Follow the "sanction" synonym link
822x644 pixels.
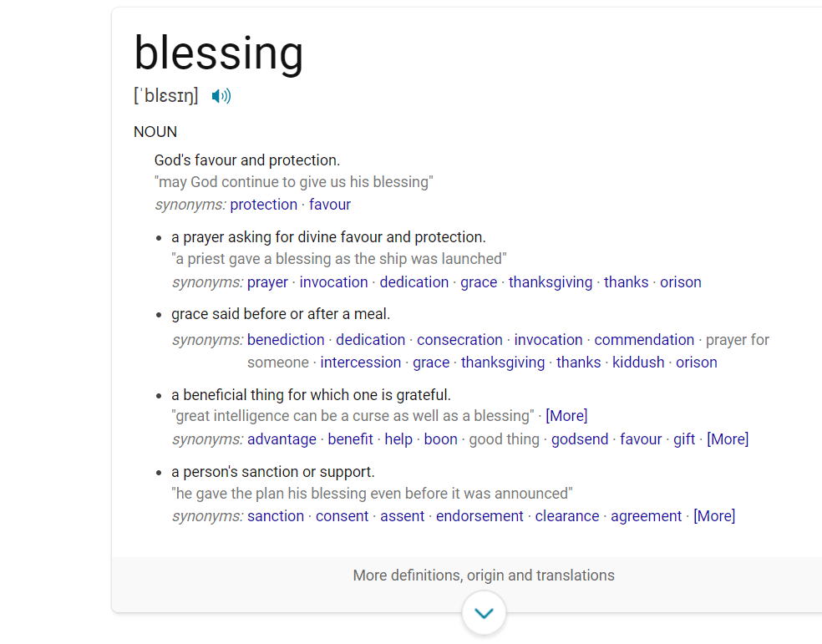276,516
